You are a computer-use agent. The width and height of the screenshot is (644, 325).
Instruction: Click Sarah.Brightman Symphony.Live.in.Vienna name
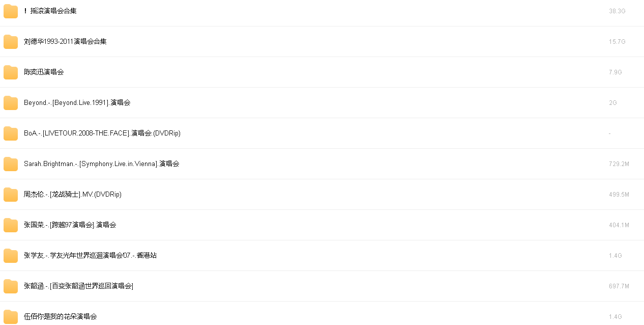click(102, 164)
